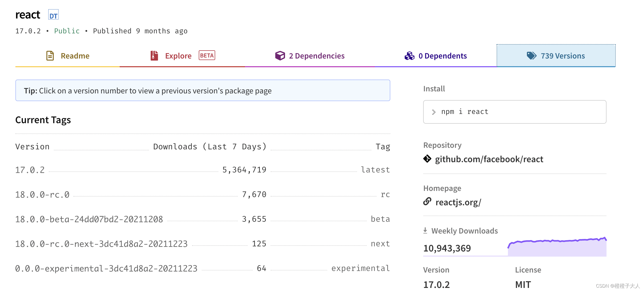Open the 0 Dependents tab
The image size is (644, 291).
(x=436, y=56)
